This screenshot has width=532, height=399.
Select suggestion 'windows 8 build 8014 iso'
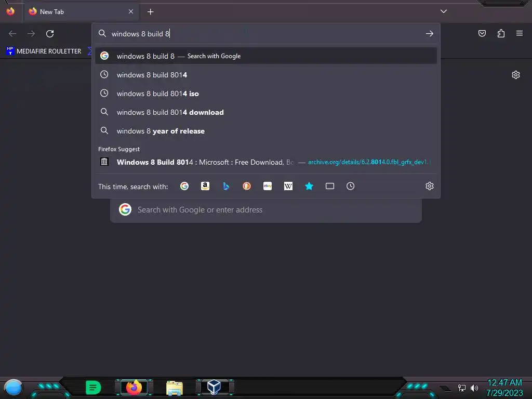[x=266, y=94]
